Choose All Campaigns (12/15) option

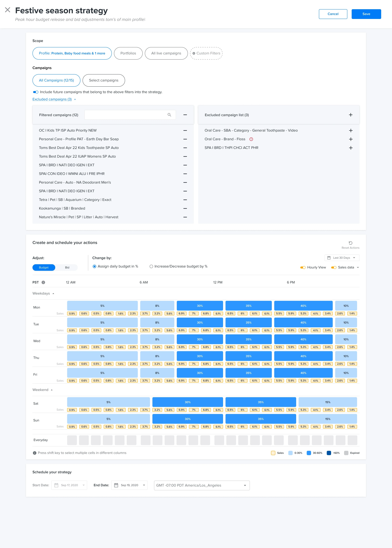point(56,80)
